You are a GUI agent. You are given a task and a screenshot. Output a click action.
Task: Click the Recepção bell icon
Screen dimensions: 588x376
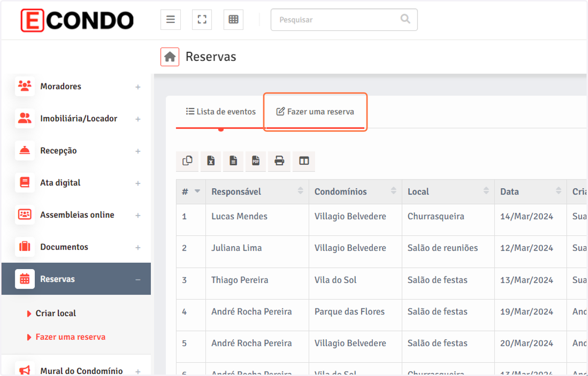(x=24, y=150)
